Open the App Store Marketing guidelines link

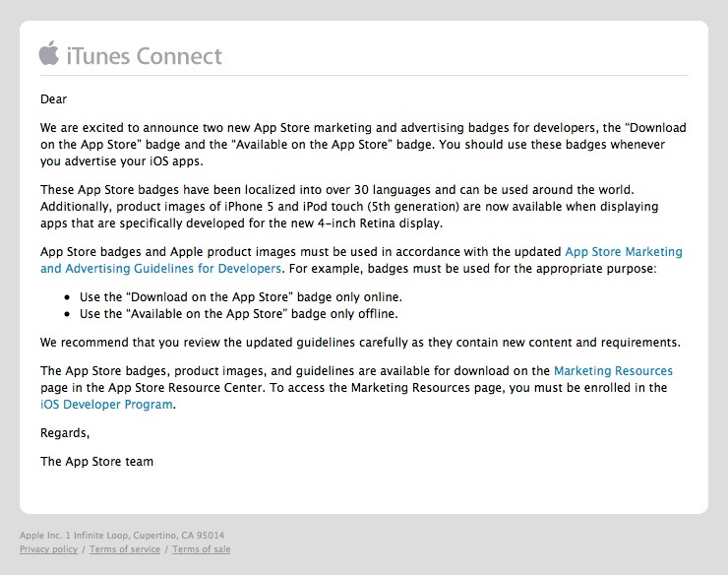tap(624, 251)
